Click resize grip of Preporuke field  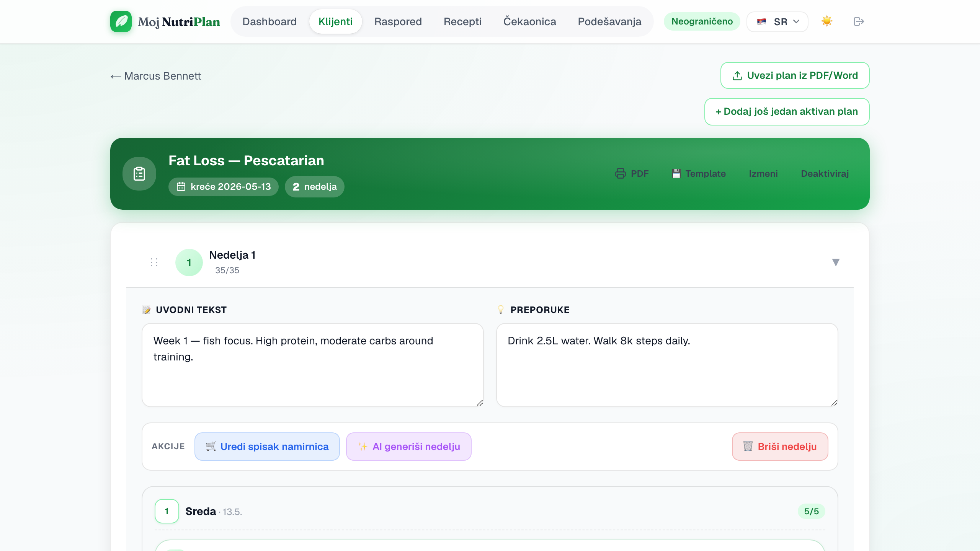coord(834,403)
